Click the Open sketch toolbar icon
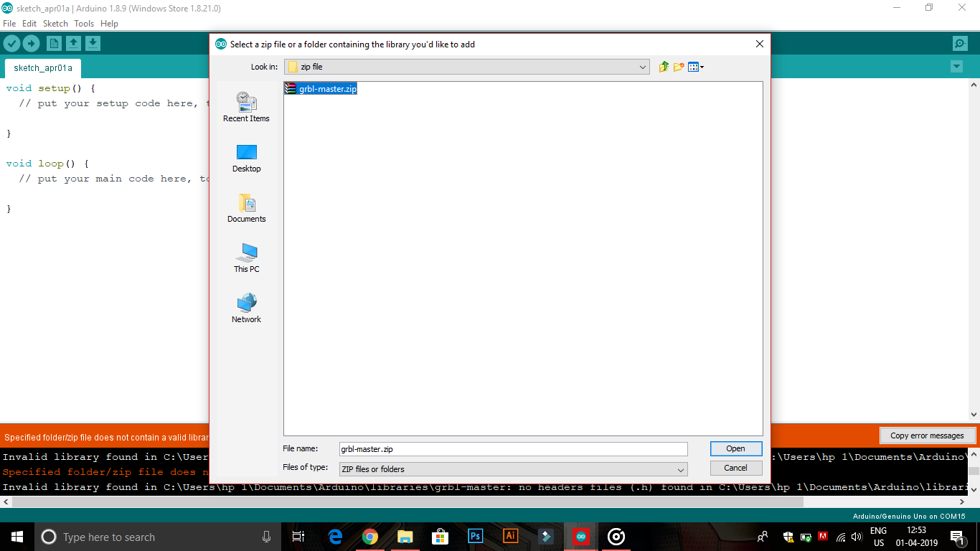The image size is (980, 551). tap(73, 43)
